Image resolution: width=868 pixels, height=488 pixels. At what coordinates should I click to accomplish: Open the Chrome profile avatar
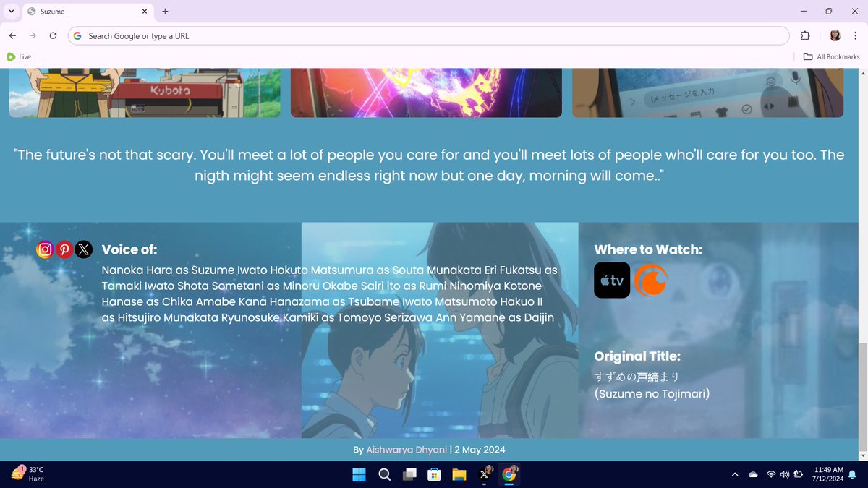coord(835,35)
